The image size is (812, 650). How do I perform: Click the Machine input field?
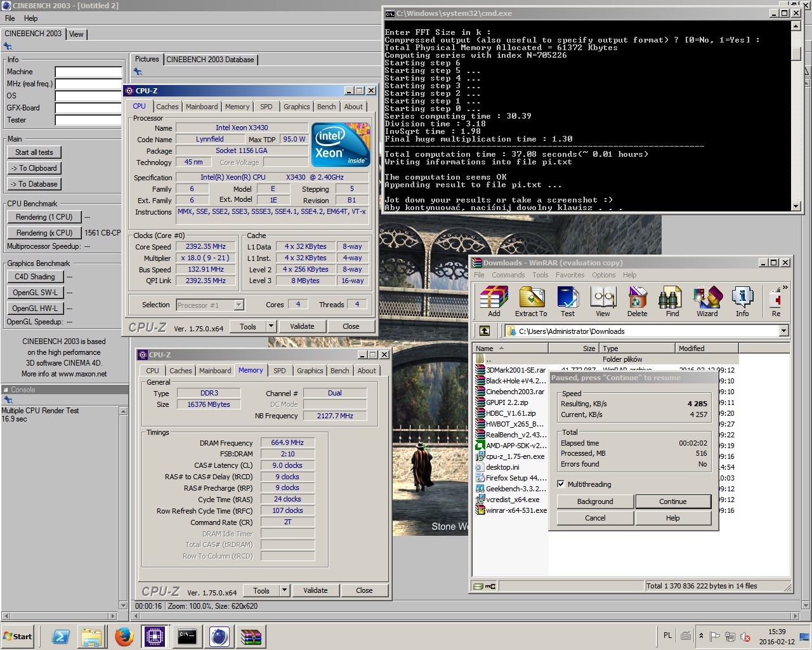pyautogui.click(x=88, y=72)
